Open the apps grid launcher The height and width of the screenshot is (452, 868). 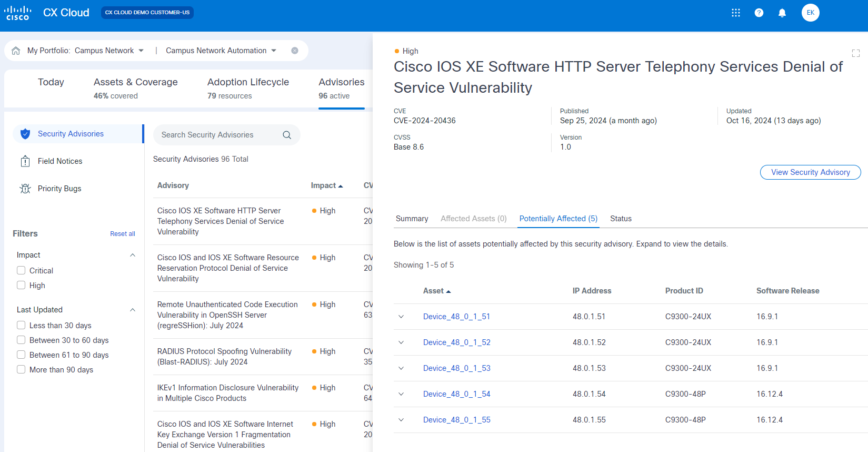pos(736,13)
